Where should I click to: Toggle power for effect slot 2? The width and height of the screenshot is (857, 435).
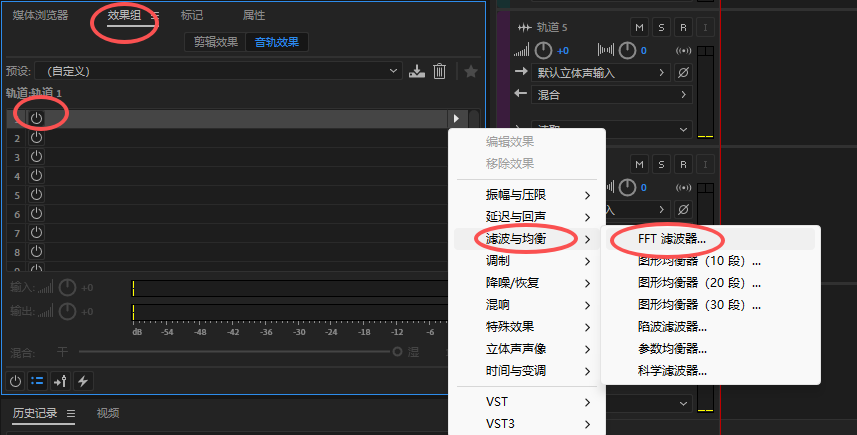[36, 138]
